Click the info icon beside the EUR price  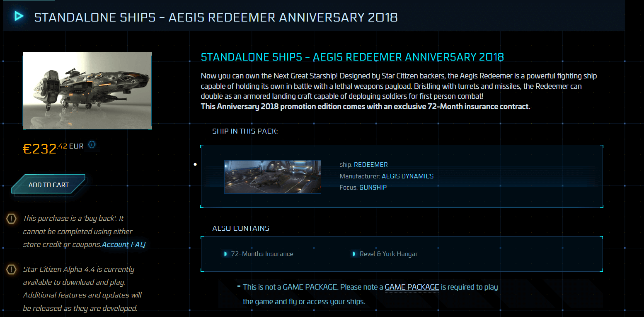point(92,144)
